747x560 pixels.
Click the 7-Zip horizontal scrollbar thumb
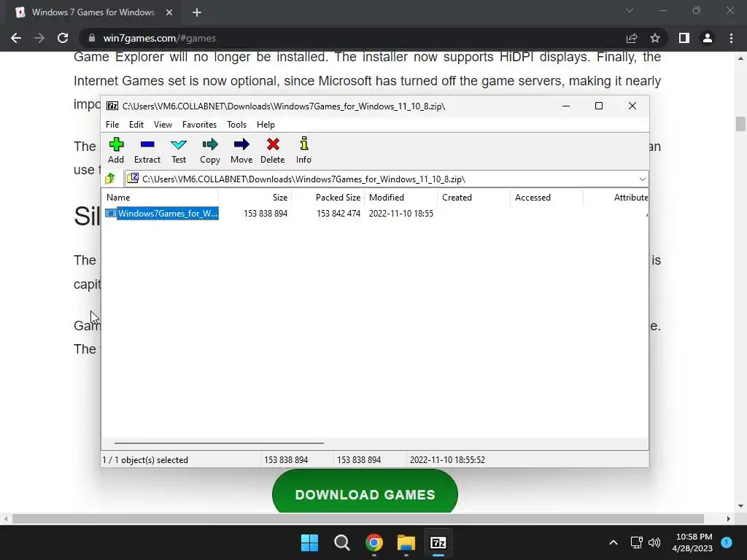219,443
